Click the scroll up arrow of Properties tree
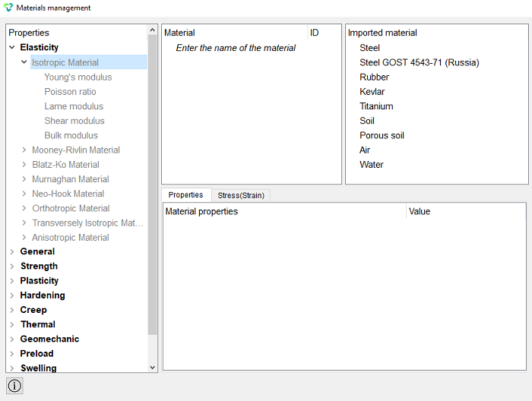This screenshot has height=401, width=532. [x=152, y=30]
